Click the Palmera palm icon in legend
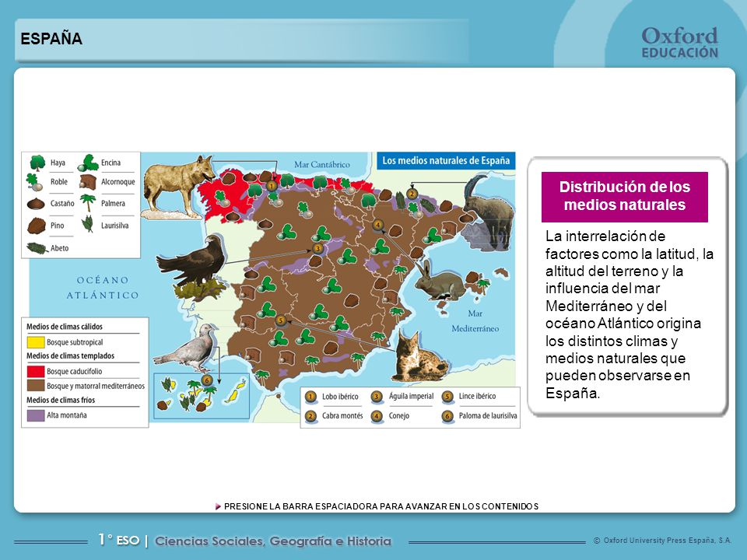Image resolution: width=747 pixels, height=560 pixels. (x=88, y=203)
